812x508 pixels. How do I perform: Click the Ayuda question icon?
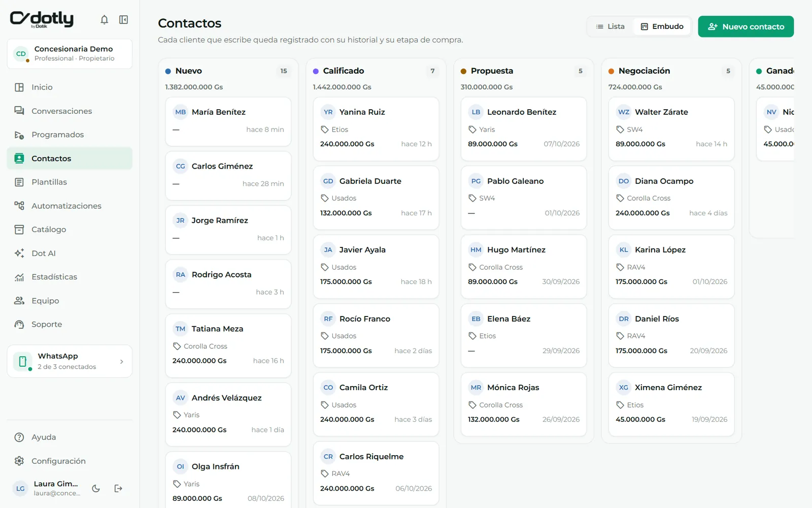tap(19, 437)
